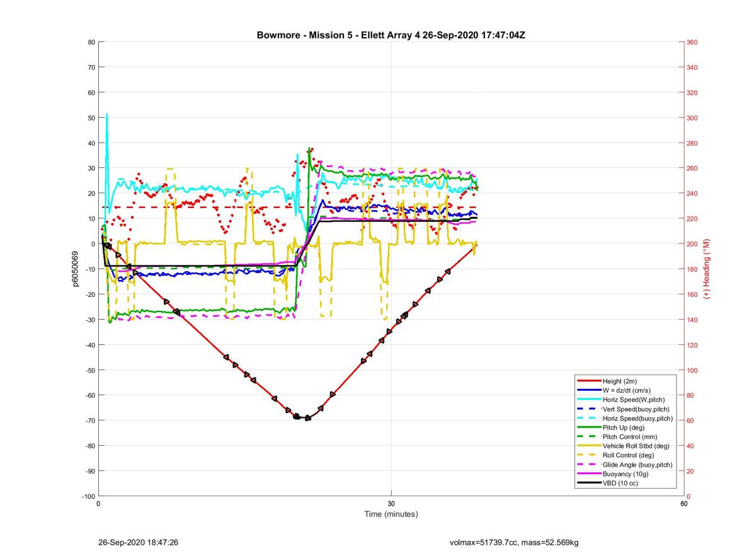This screenshot has height=558, width=756.
Task: Click the red line sample beside 'Height (2m)'
Action: [588, 381]
